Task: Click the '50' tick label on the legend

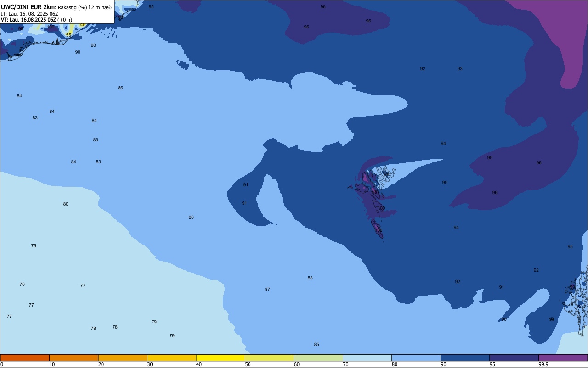Action: [248, 364]
